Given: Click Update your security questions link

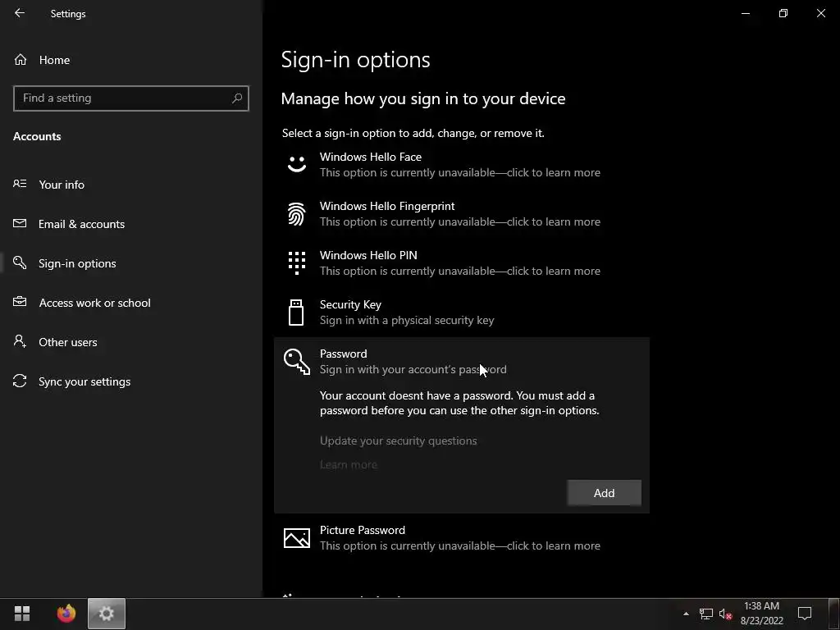Looking at the screenshot, I should (x=398, y=441).
